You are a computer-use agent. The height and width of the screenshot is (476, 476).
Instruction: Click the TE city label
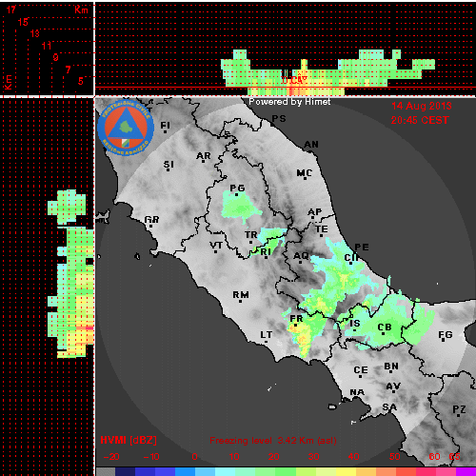pyautogui.click(x=322, y=228)
